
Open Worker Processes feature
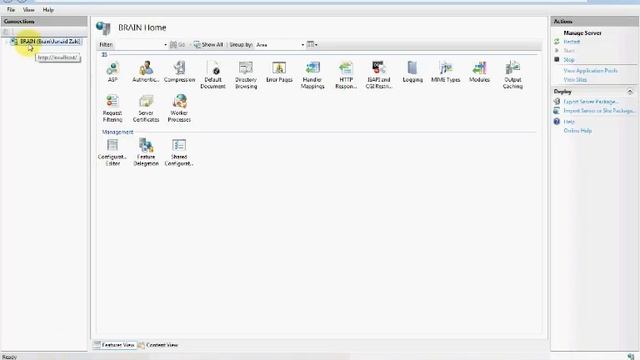[x=179, y=109]
